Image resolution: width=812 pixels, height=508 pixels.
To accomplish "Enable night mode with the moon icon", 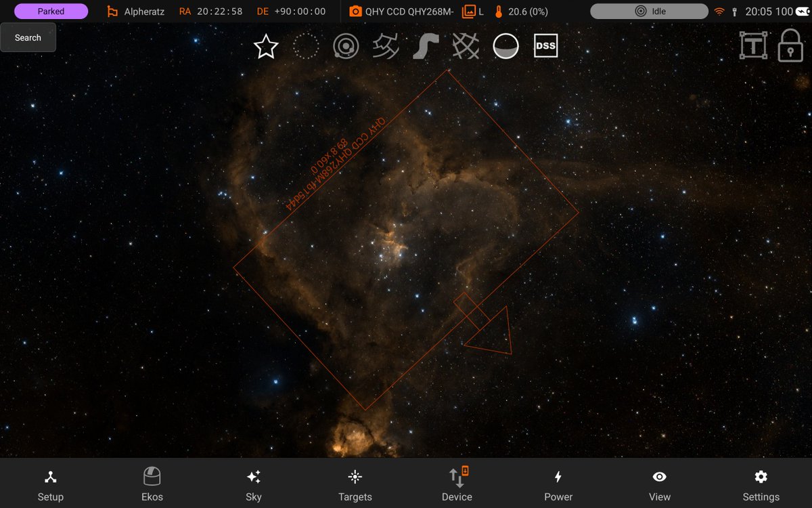I will [x=505, y=46].
